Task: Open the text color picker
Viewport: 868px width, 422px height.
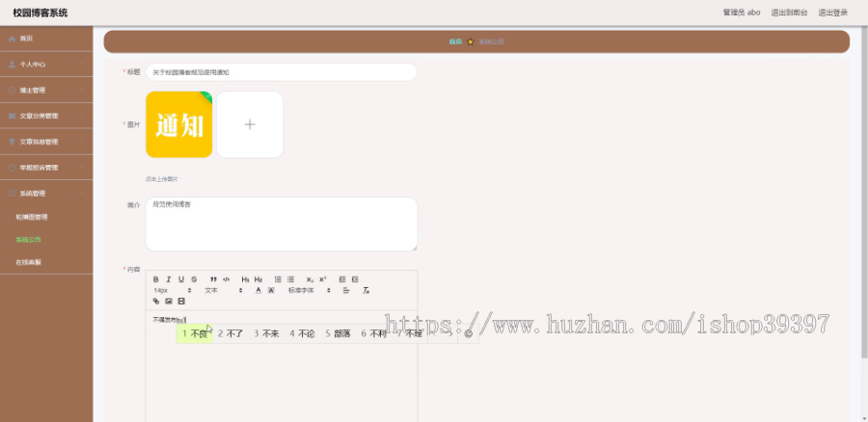Action: coord(258,290)
